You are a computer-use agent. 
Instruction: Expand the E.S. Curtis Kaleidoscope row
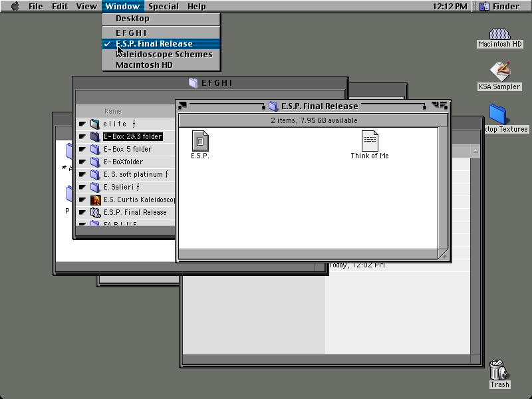coord(82,200)
